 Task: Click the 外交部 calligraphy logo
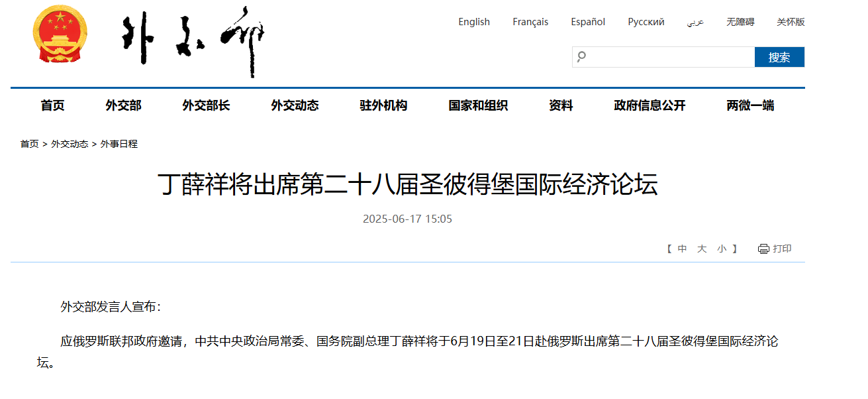click(x=193, y=41)
